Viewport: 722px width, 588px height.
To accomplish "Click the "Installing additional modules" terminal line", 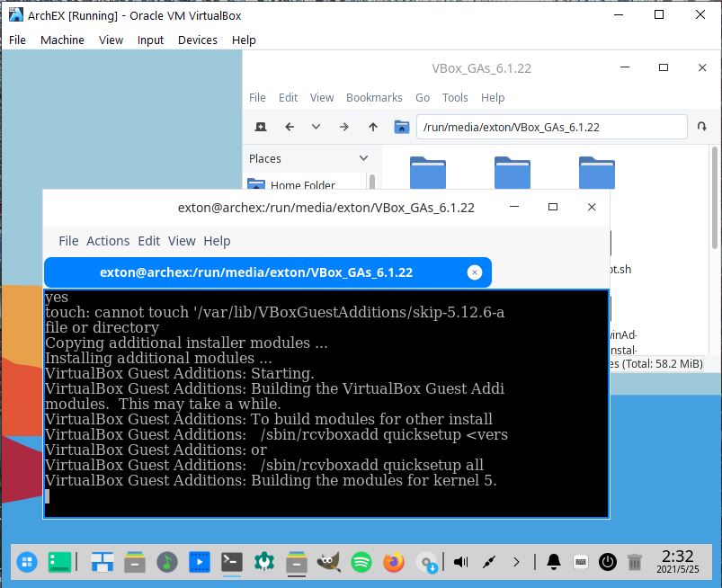I will (x=158, y=358).
